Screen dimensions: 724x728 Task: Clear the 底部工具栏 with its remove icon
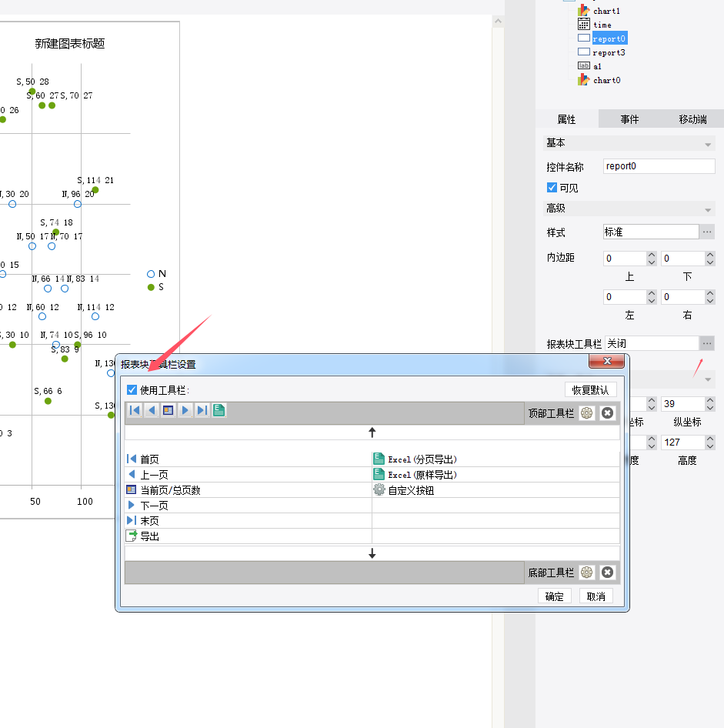pyautogui.click(x=607, y=573)
